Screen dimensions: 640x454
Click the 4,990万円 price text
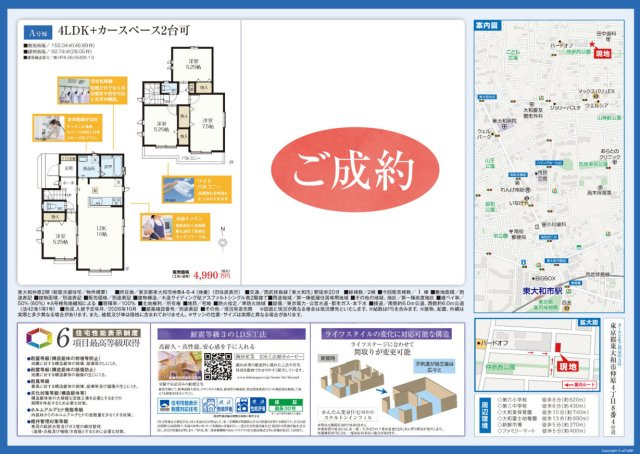(212, 275)
